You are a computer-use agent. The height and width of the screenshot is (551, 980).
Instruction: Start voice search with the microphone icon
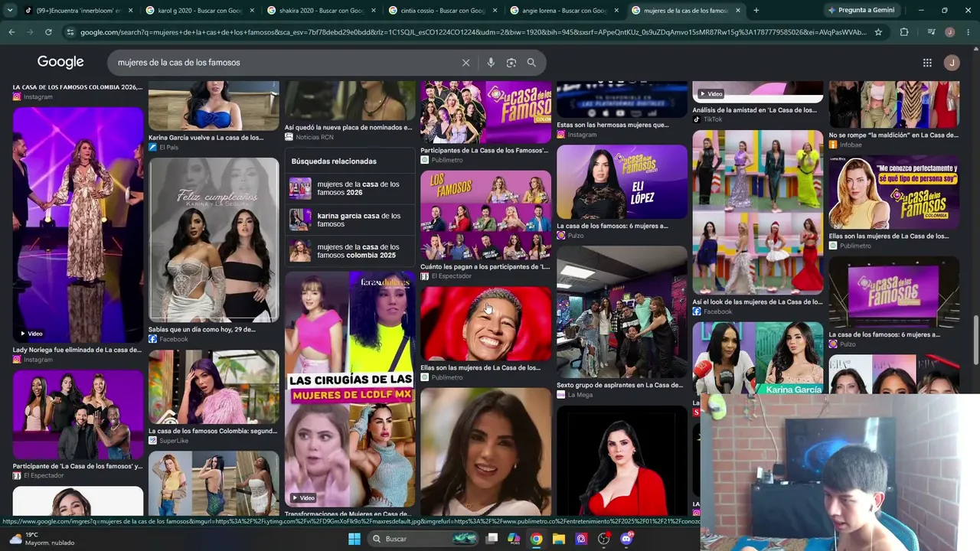click(491, 63)
